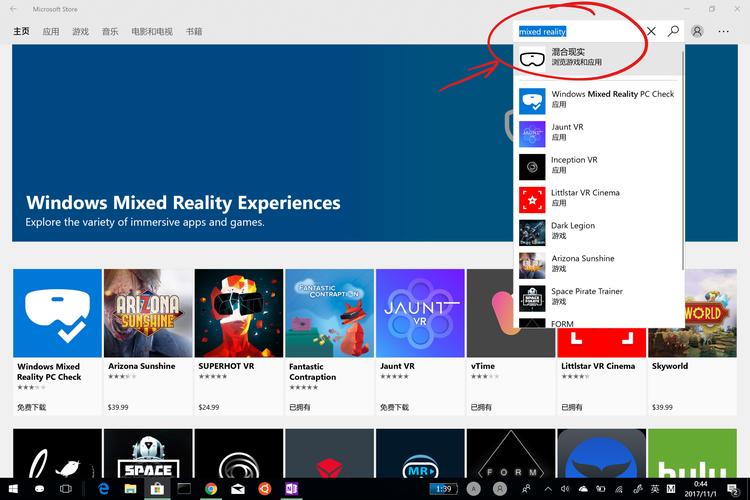
Task: Launch Google Chrome from taskbar
Action: tap(211, 489)
